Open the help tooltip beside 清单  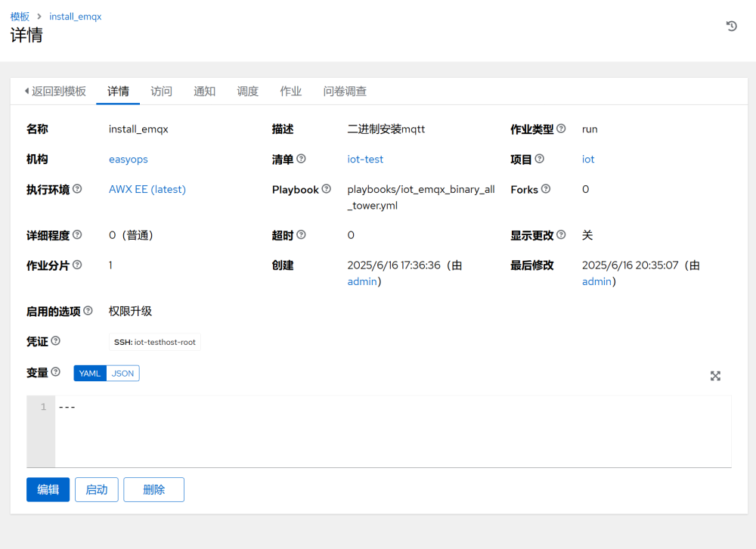tap(302, 158)
